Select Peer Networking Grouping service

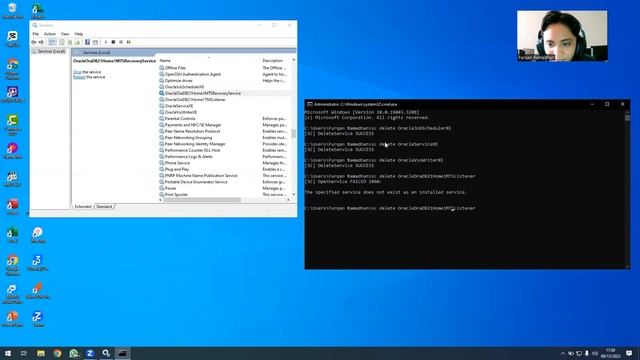point(224,138)
